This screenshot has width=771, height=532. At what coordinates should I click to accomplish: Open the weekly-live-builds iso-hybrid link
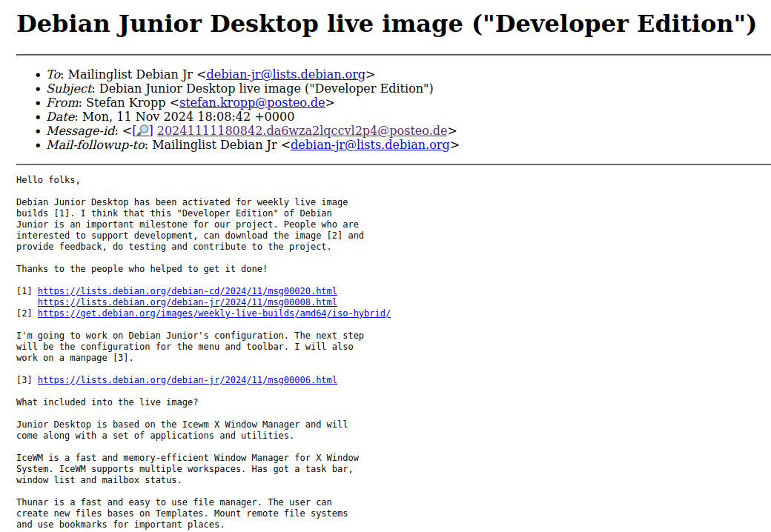214,313
